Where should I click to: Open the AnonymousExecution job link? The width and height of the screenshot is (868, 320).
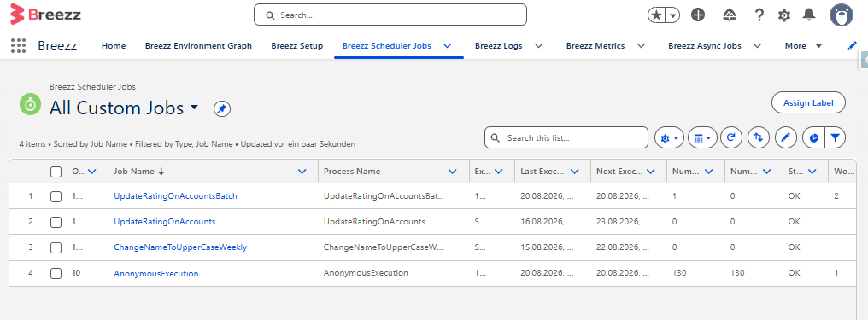156,274
